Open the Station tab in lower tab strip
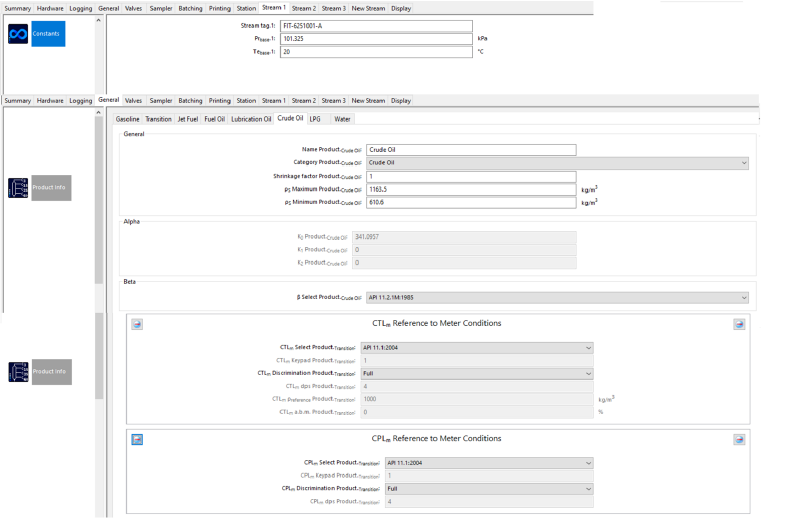This screenshot has width=787, height=524. pyautogui.click(x=246, y=101)
